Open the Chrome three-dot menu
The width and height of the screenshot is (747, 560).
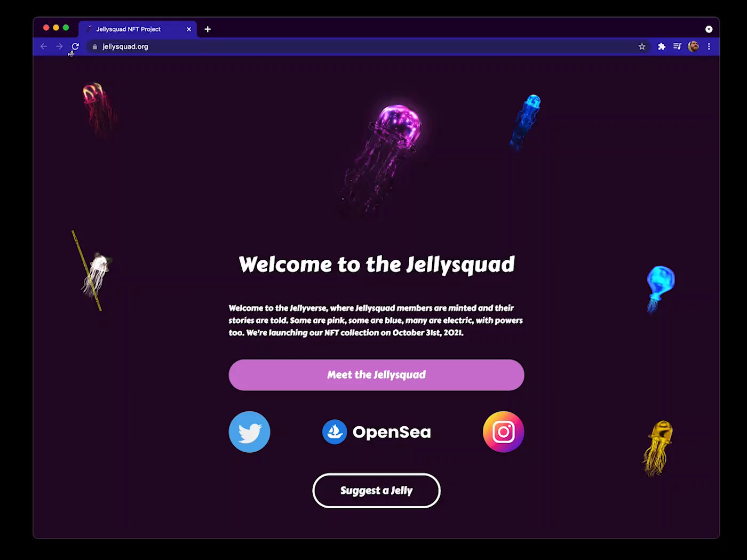[x=709, y=46]
